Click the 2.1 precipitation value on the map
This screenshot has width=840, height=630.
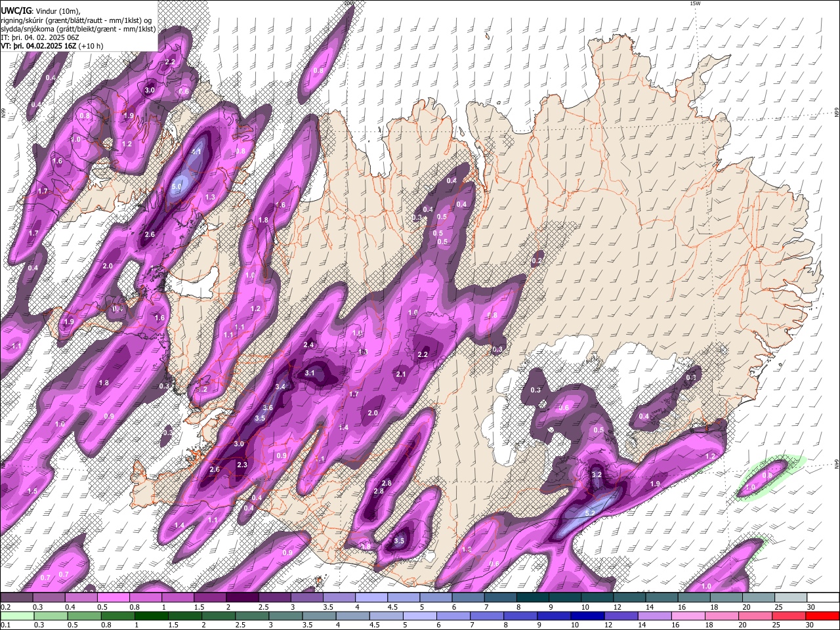click(x=401, y=374)
